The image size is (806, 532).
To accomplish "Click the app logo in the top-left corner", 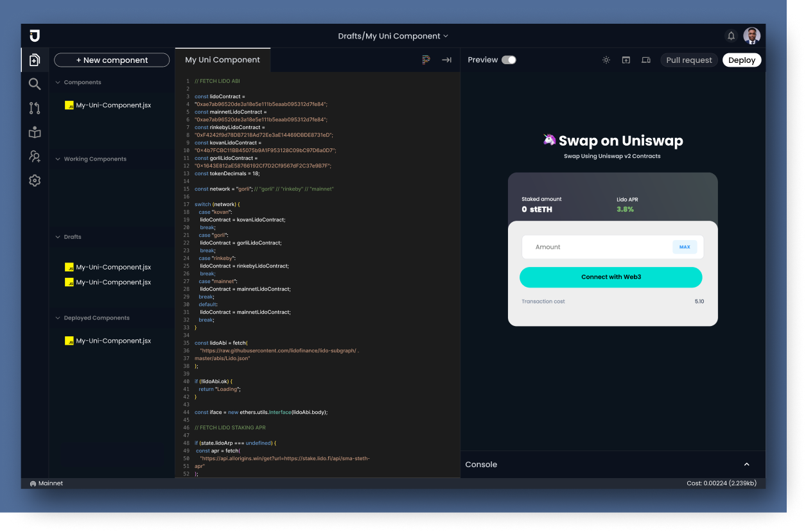I will (x=35, y=35).
